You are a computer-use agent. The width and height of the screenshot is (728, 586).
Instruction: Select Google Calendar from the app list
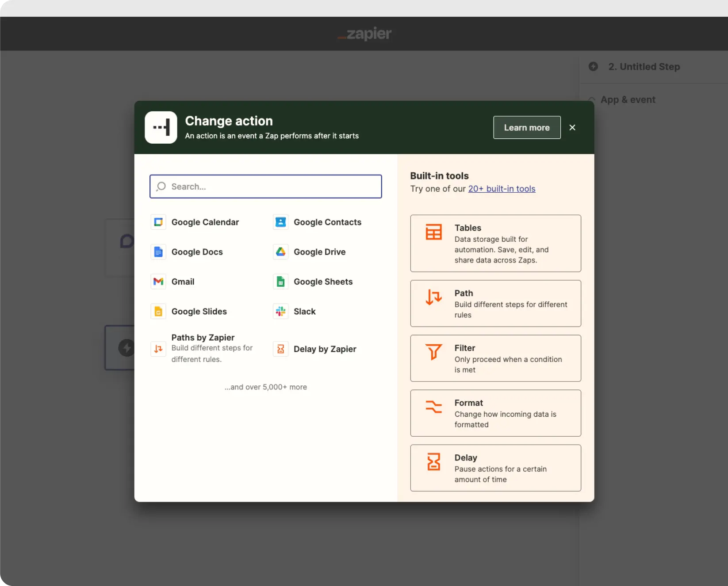205,222
